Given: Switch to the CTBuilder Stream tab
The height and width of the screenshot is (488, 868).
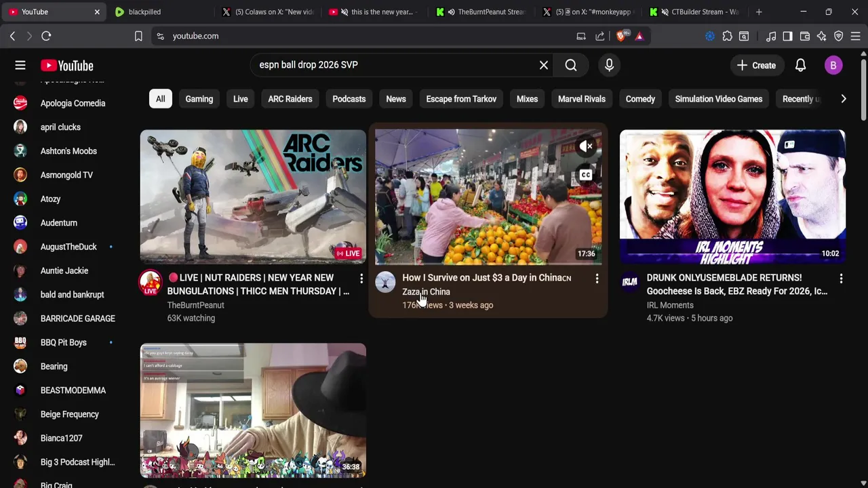Looking at the screenshot, I should [x=695, y=12].
